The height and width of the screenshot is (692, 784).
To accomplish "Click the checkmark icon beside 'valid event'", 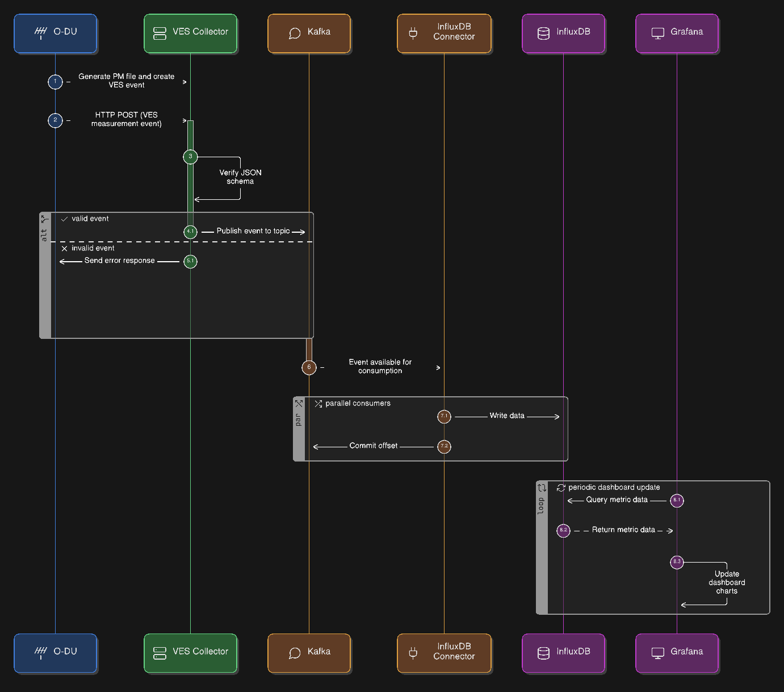I will point(64,219).
